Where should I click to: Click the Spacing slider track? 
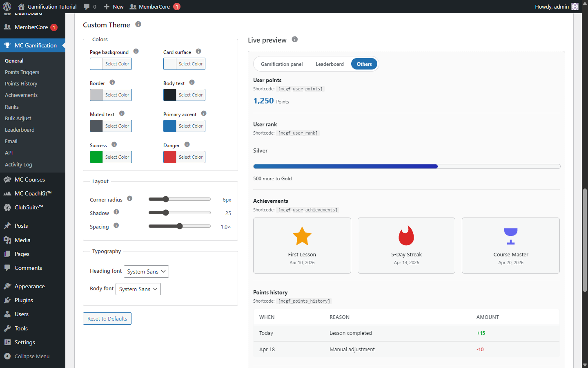click(180, 226)
